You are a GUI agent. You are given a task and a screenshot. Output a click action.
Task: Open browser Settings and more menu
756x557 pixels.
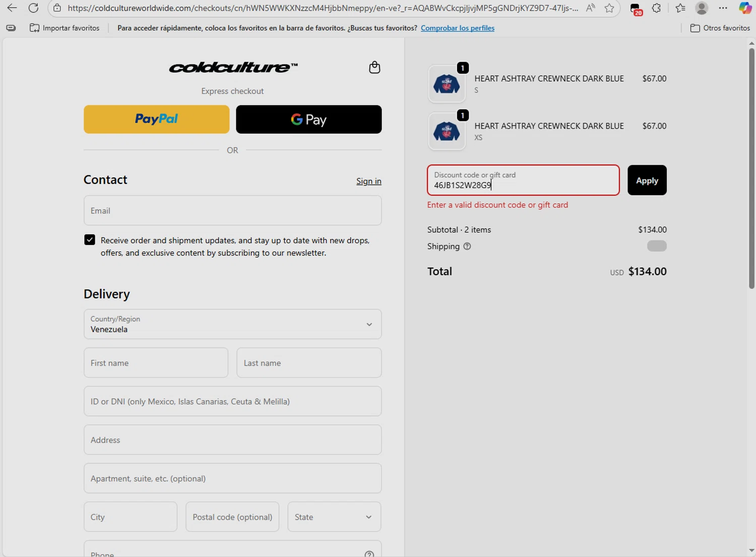point(723,8)
